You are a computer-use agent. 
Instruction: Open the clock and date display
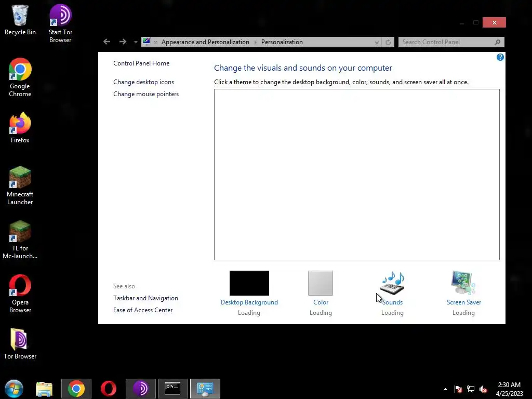pyautogui.click(x=509, y=389)
